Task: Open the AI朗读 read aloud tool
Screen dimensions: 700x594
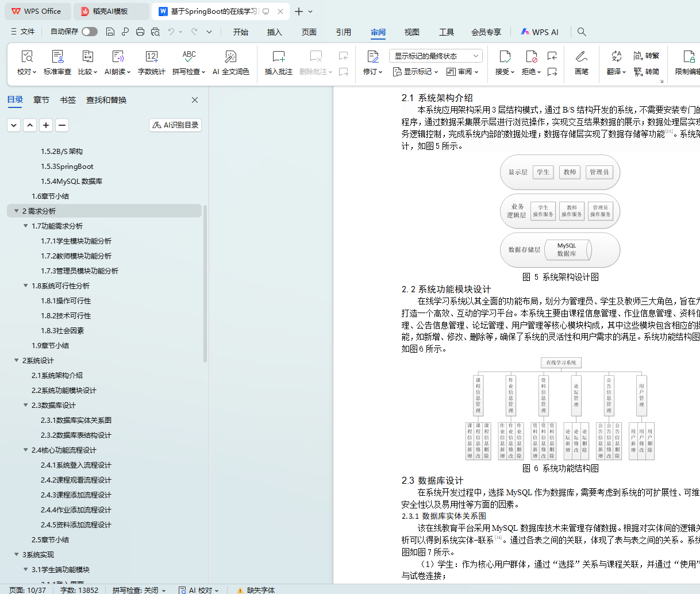Action: [x=117, y=57]
